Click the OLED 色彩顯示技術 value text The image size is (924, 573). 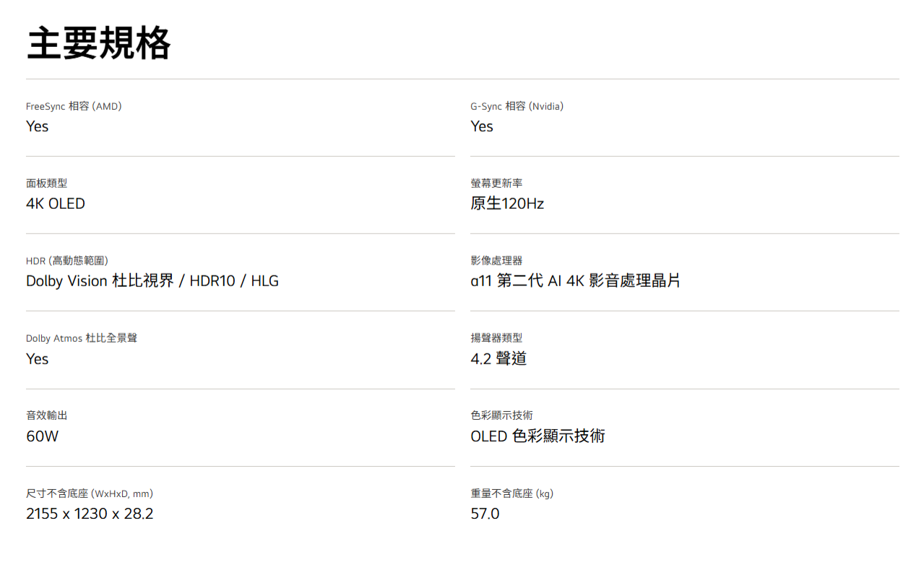(x=537, y=436)
